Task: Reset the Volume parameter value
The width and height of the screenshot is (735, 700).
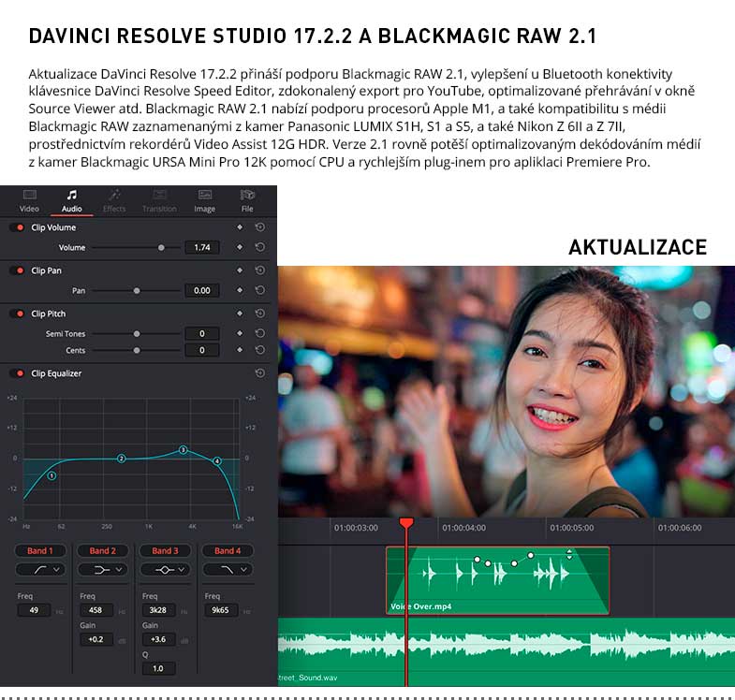Action: coord(259,247)
